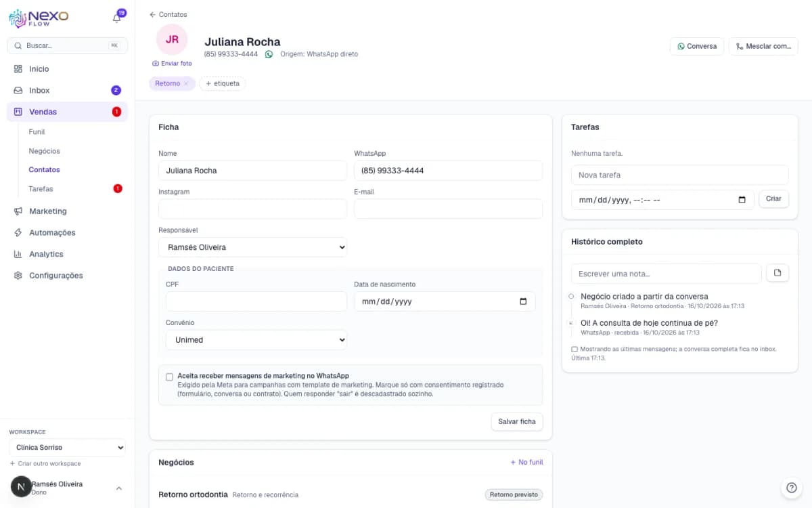
Task: Click 'Oi! A consulta de hoje' message
Action: click(x=649, y=323)
